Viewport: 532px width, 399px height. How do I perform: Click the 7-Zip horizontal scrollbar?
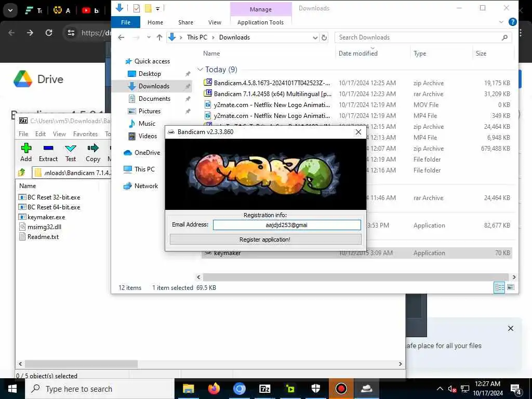point(82,364)
